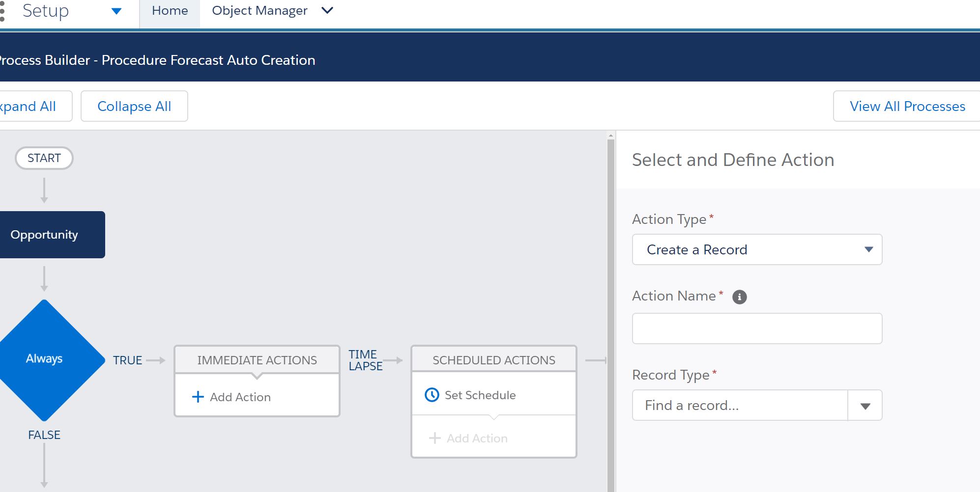Click the canvas vertical scrollbar

[611, 295]
